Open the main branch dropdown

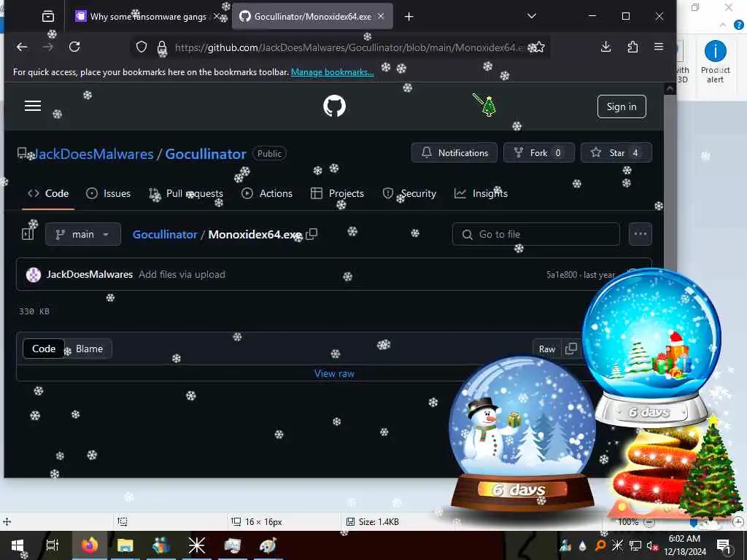click(x=83, y=234)
